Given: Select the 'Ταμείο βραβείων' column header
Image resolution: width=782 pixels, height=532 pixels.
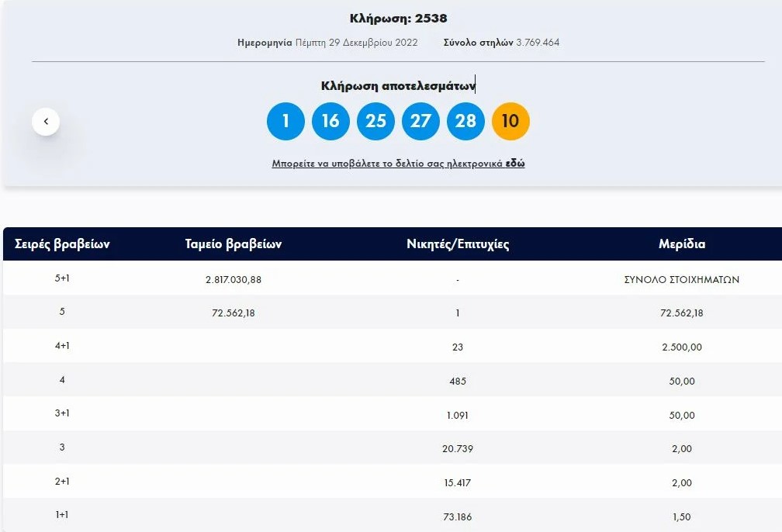Looking at the screenshot, I should click(x=234, y=244).
